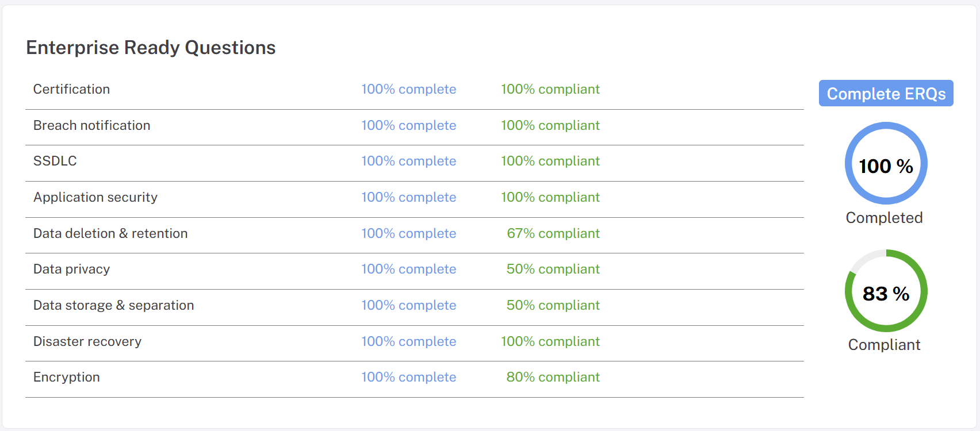The width and height of the screenshot is (980, 431).
Task: Click 100% compliant for SSDLC
Action: 550,161
